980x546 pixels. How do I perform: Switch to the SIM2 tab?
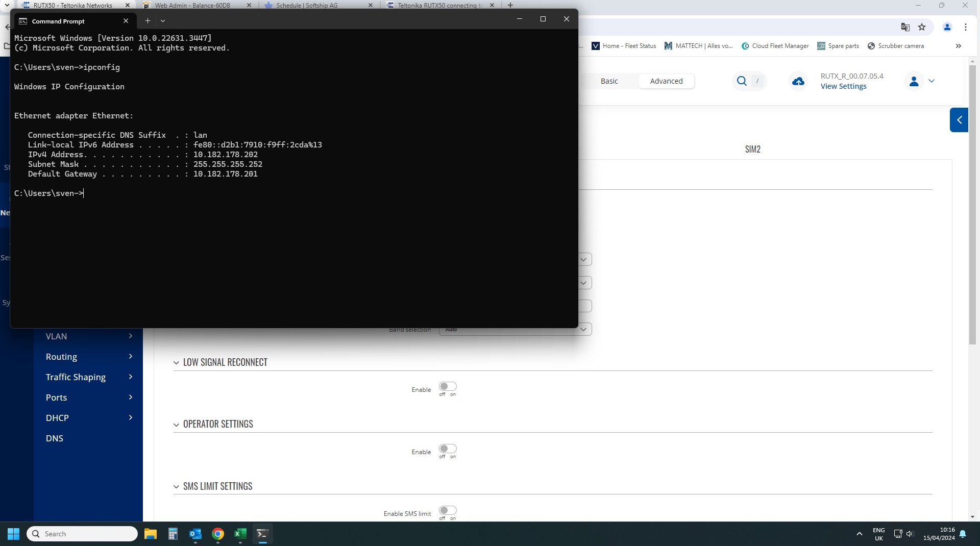pos(752,150)
